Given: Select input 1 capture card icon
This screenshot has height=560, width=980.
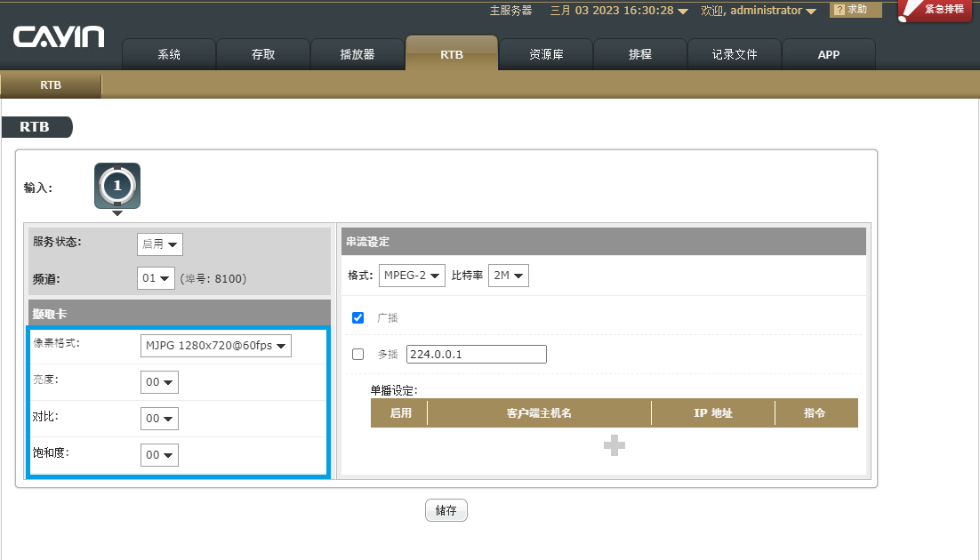Looking at the screenshot, I should (x=117, y=186).
